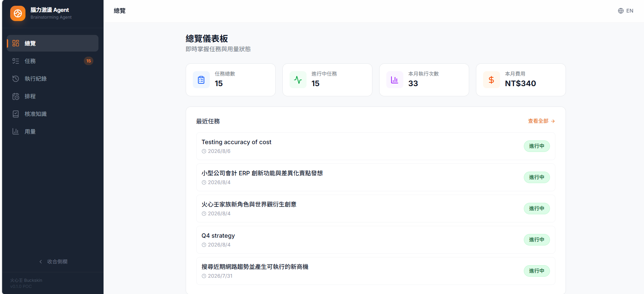644x294 pixels.
Task: Click the arrow icon next to 查看全部
Action: pos(553,121)
